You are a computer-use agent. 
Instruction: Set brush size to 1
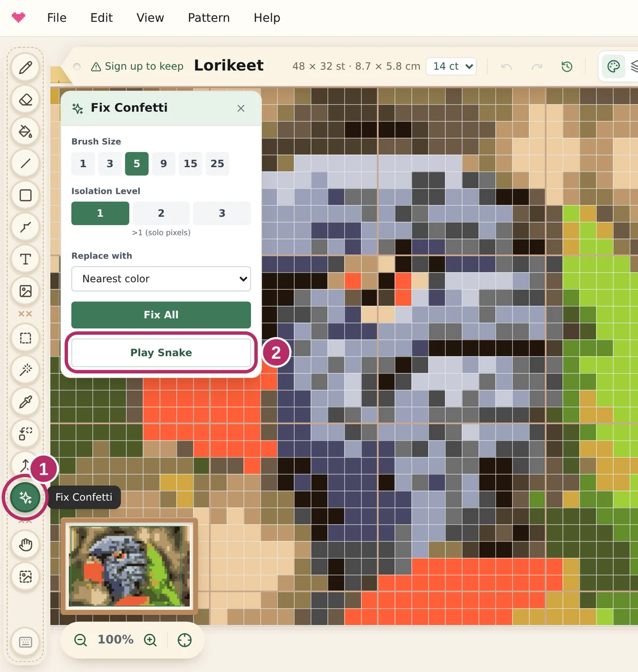coord(83,164)
